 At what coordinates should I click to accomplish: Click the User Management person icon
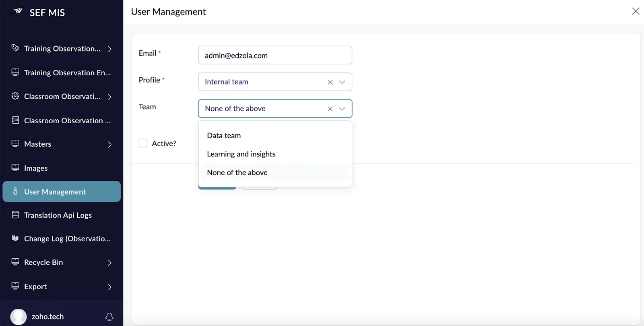coord(15,191)
